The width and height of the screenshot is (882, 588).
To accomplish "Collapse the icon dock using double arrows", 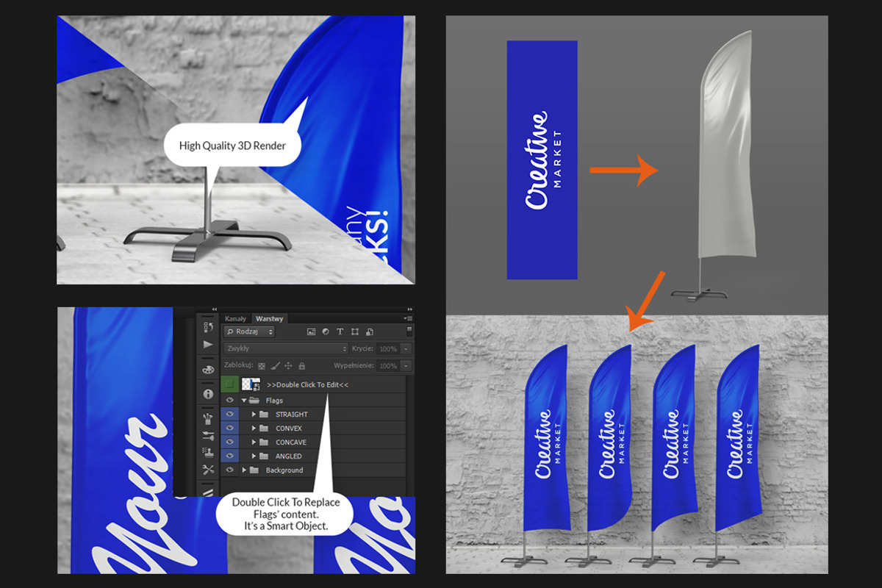I will (215, 309).
